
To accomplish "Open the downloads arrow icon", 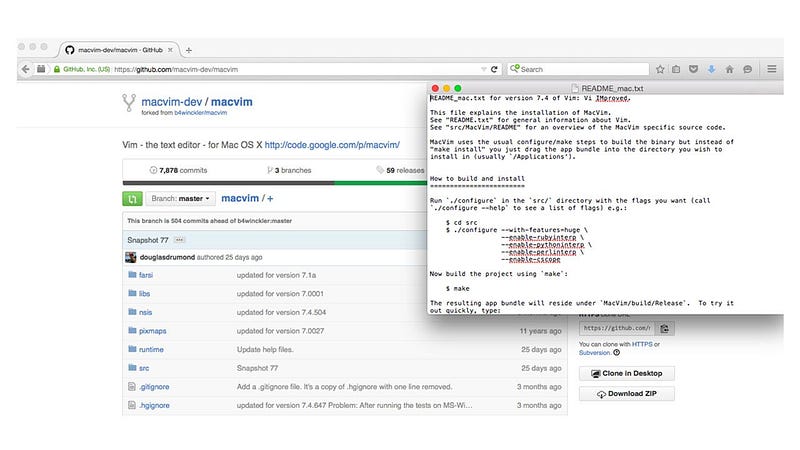I will [711, 69].
